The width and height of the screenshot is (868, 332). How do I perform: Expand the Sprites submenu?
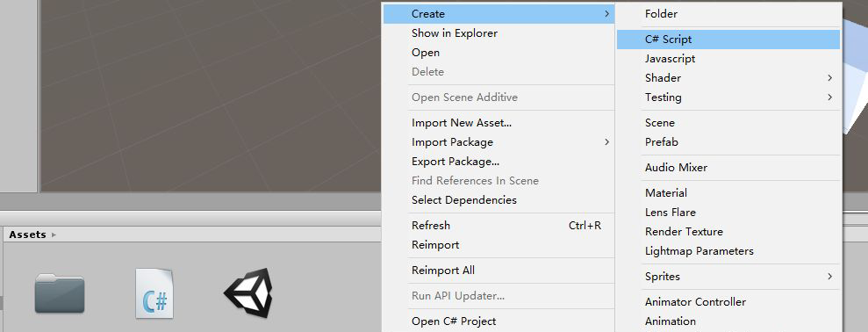[x=728, y=277]
